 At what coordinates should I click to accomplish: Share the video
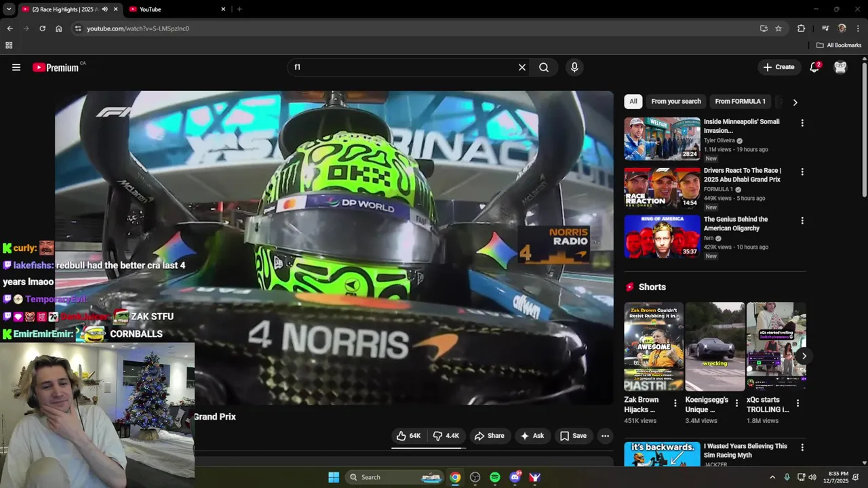(x=489, y=436)
